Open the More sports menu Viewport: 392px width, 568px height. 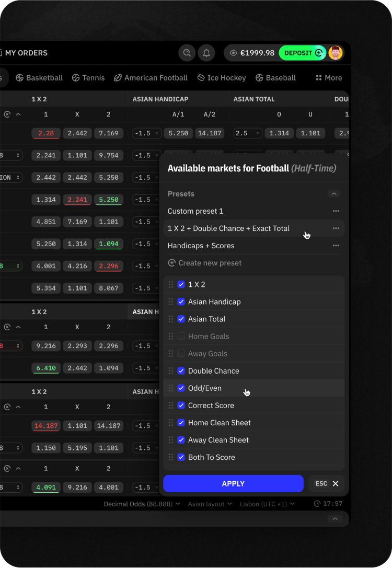tap(329, 78)
